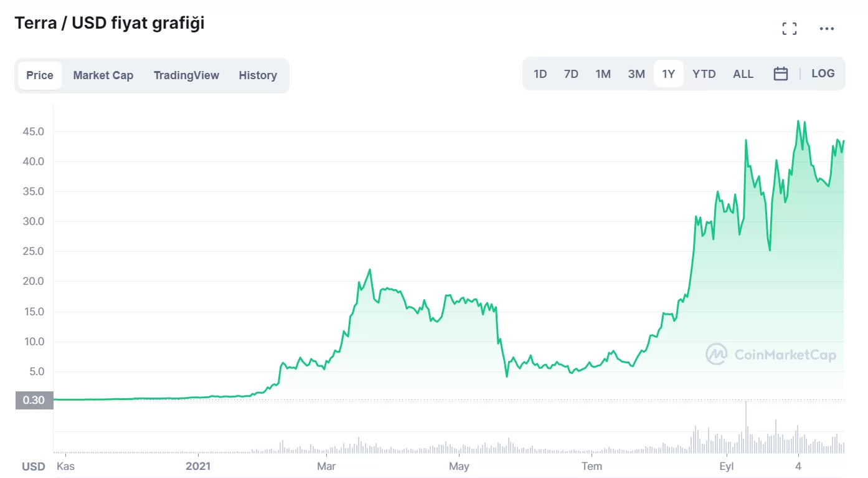Click the Mar label on time axis
Screen dimensions: 868x478
(326, 466)
